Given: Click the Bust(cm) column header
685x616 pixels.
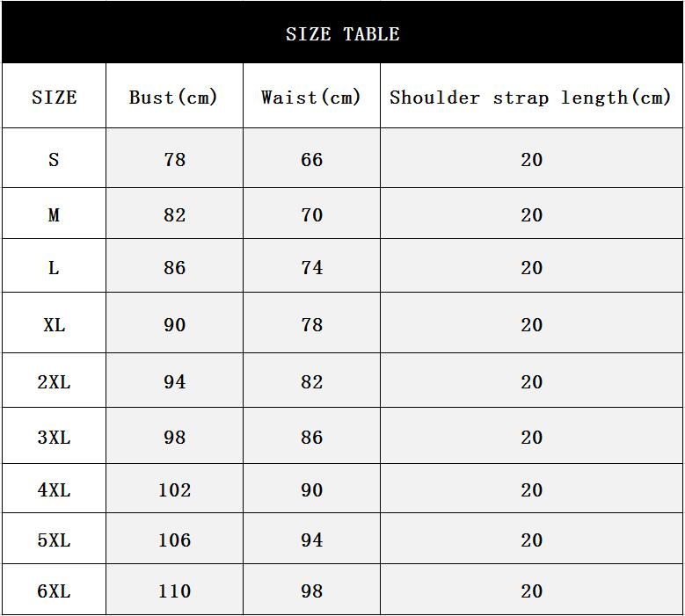Looking at the screenshot, I should [173, 98].
